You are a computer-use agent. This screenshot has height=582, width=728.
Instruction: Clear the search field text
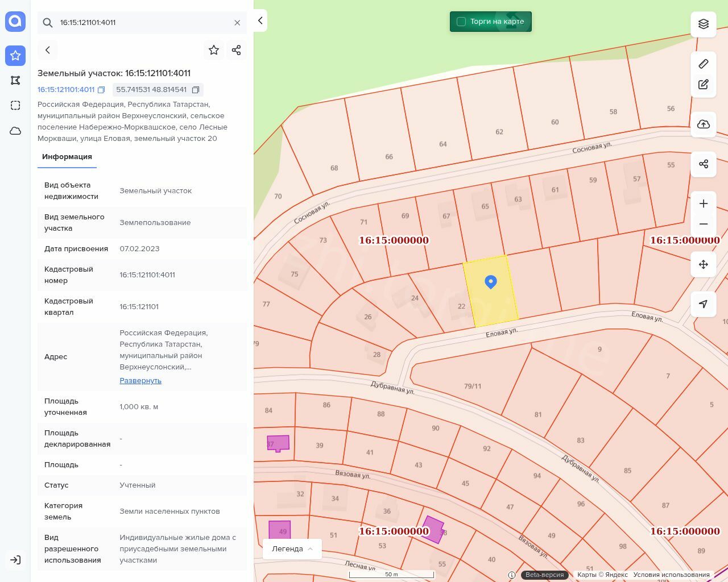tap(237, 23)
